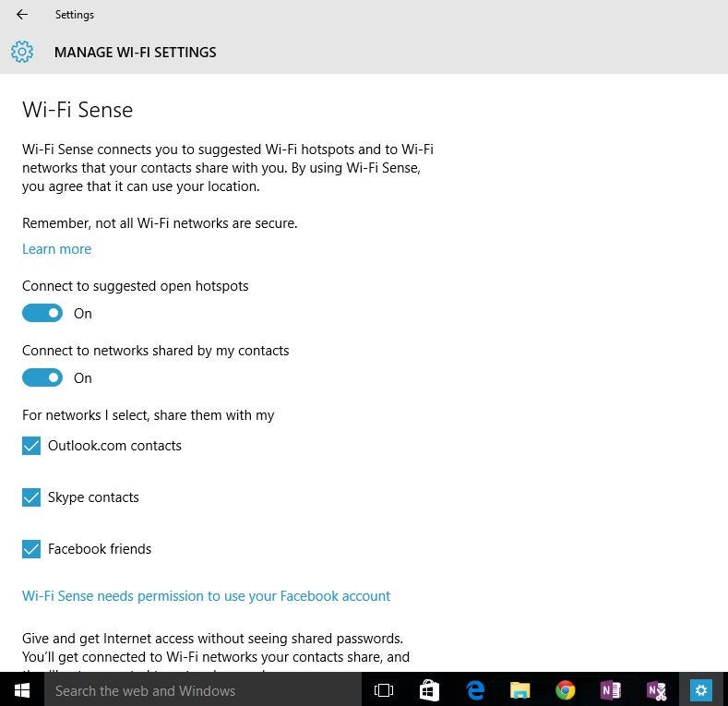Click the Settings window title text
This screenshot has width=728, height=706.
tap(75, 15)
